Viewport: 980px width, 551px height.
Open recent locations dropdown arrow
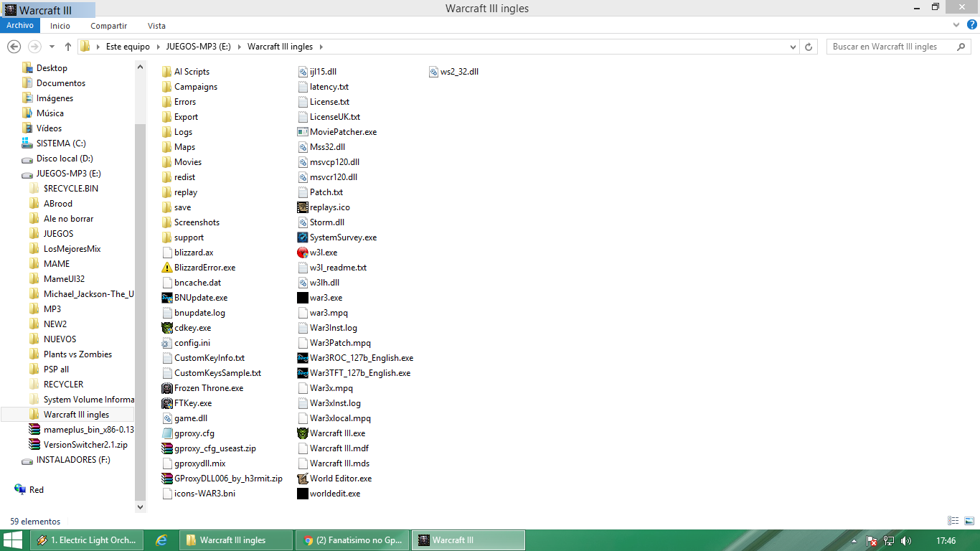pos(52,47)
